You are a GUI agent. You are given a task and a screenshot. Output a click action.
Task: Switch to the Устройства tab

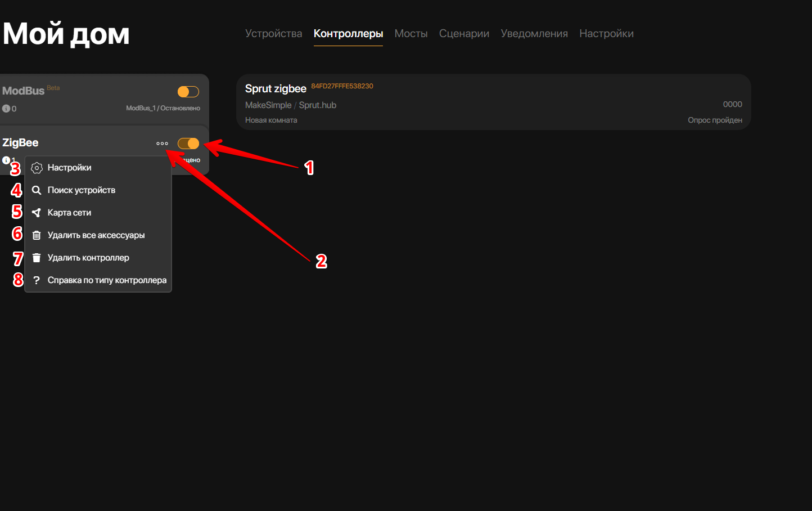click(x=273, y=34)
